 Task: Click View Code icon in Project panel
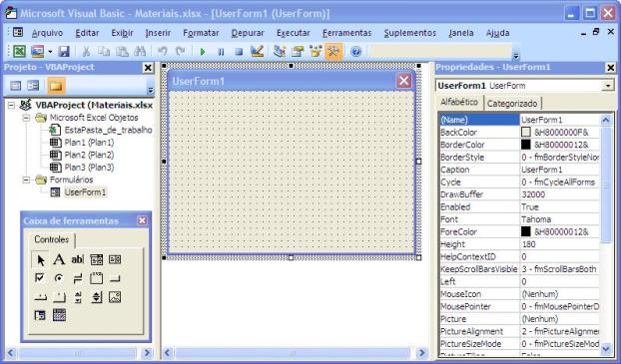(x=15, y=86)
